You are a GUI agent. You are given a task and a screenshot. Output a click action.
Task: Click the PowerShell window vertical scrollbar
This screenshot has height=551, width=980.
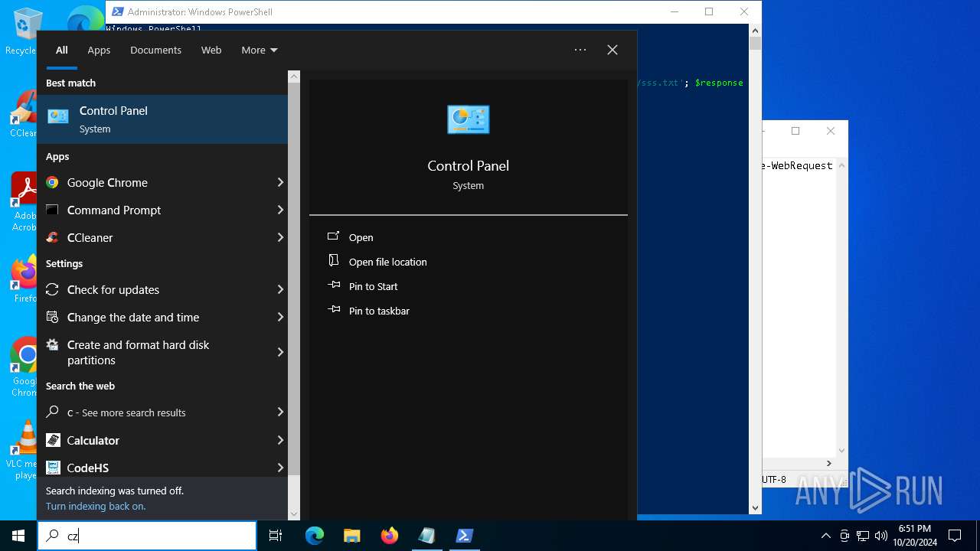click(x=755, y=268)
